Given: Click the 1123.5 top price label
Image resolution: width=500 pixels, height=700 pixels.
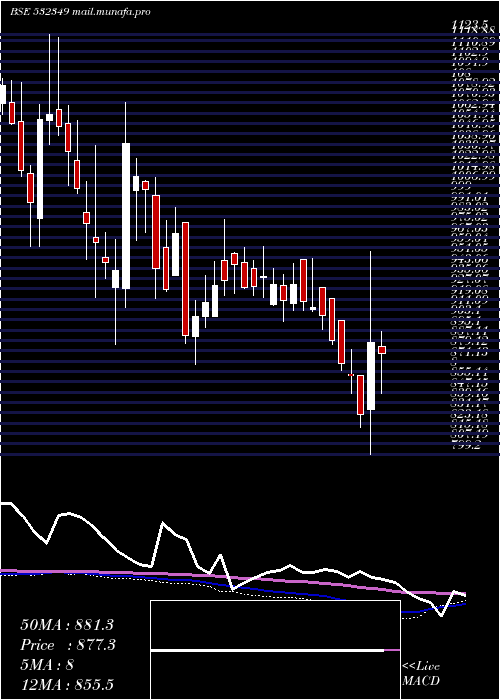Looking at the screenshot, I should [472, 27].
